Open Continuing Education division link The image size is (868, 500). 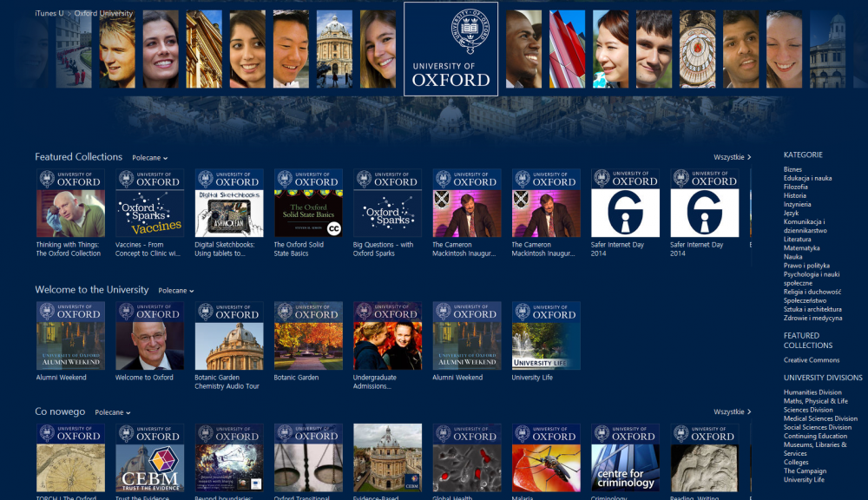[x=815, y=437]
